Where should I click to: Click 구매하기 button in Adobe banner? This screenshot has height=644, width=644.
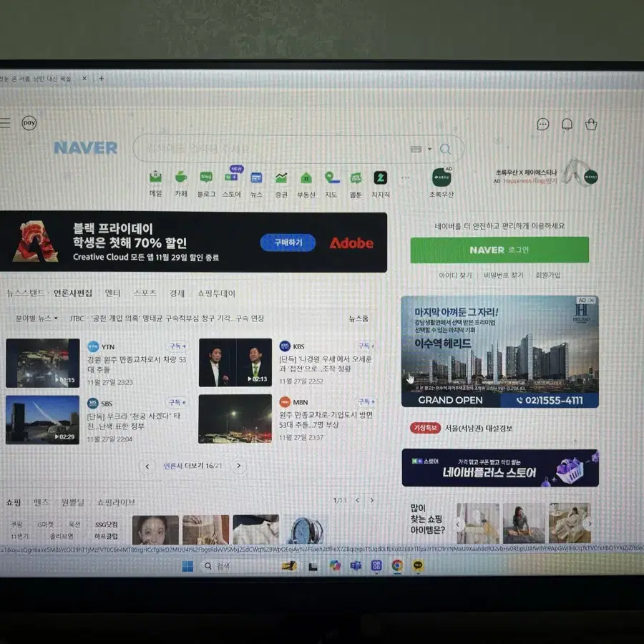[x=288, y=243]
